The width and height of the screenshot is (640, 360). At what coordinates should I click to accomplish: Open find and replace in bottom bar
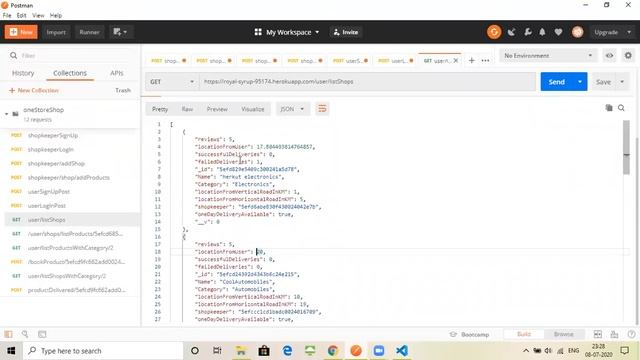click(25, 334)
